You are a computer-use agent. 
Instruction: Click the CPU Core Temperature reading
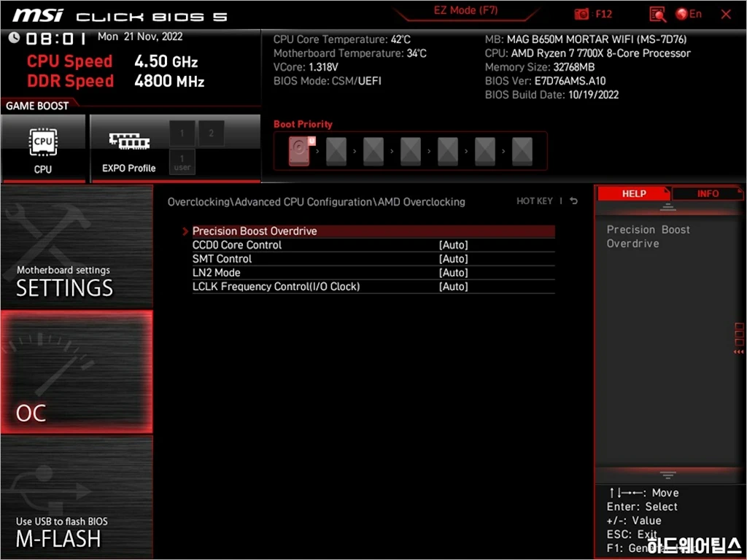[341, 39]
